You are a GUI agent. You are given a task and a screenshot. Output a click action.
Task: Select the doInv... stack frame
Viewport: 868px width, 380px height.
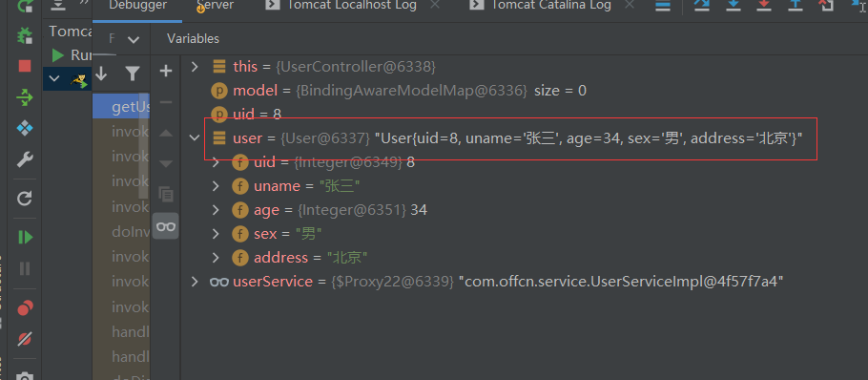[x=121, y=232]
